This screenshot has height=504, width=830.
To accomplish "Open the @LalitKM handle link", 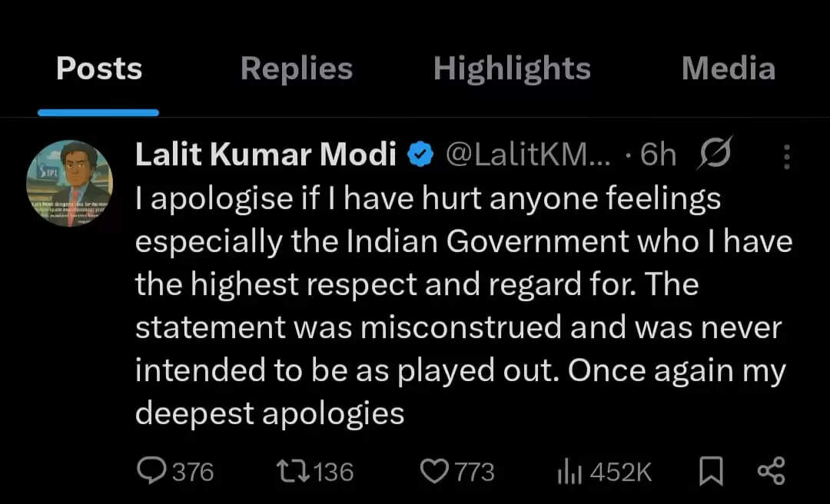I will (528, 155).
